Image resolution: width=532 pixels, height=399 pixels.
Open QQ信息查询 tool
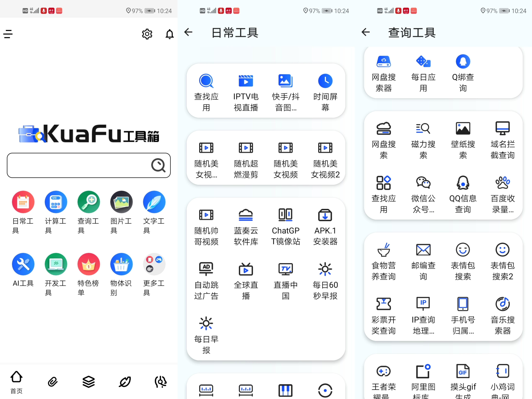463,183
